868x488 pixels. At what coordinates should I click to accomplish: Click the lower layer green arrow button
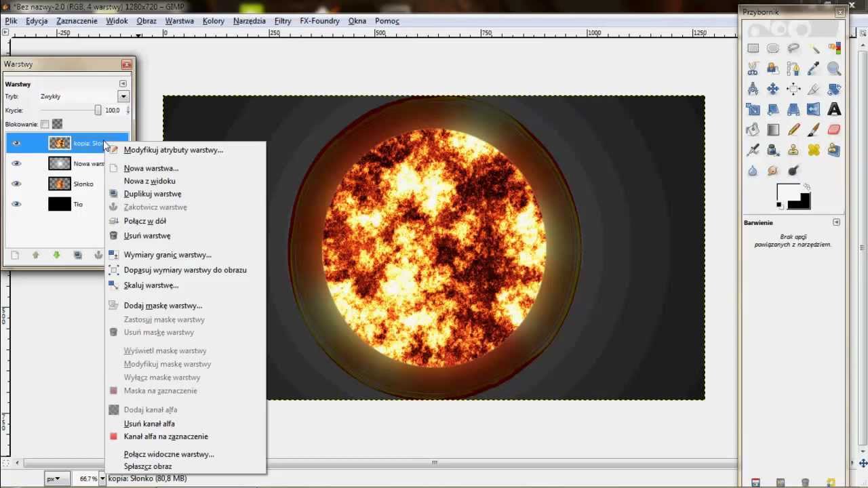click(x=56, y=255)
